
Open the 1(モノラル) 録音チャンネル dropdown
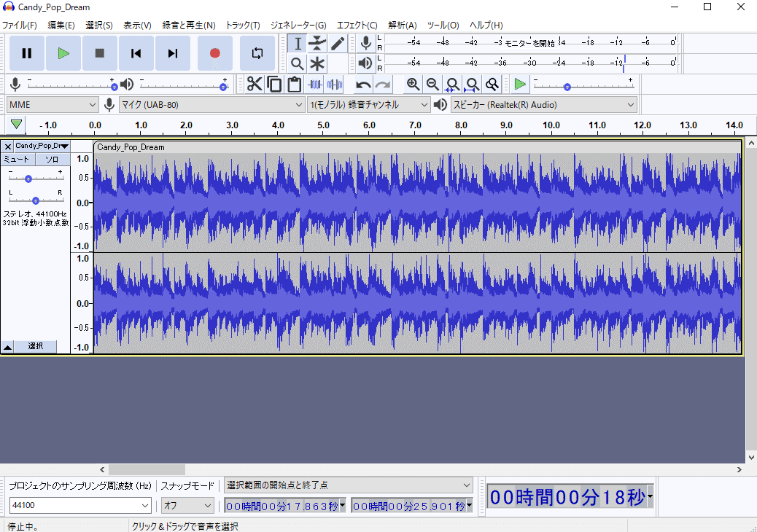point(368,105)
